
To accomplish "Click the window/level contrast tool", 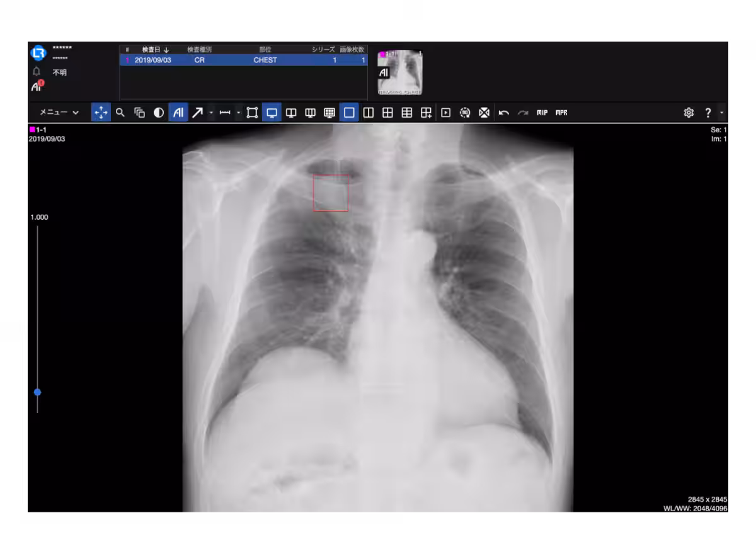I will (159, 113).
